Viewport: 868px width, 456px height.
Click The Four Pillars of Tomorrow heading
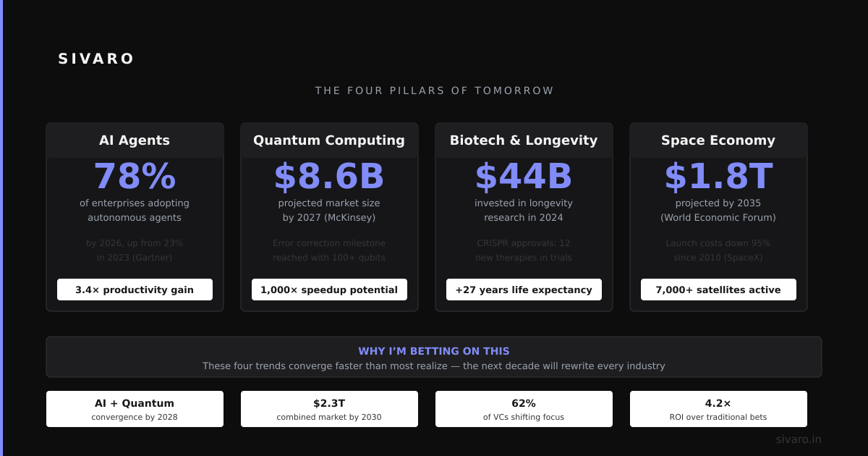point(434,90)
